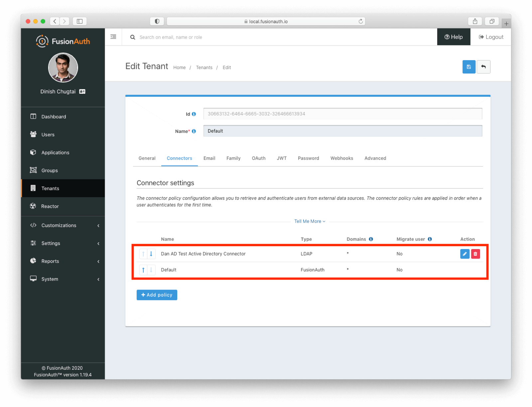Screen dimensions: 532x407
Task: Select the Connectors tab
Action: tap(180, 158)
